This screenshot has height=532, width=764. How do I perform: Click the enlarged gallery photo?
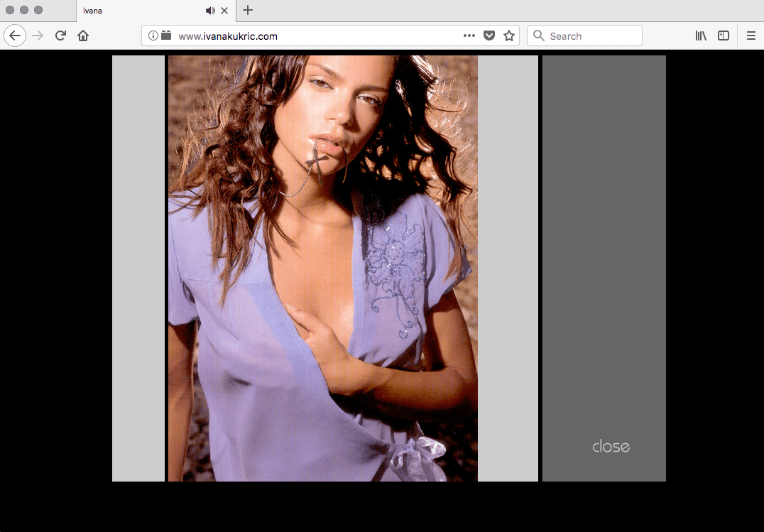coord(323,268)
